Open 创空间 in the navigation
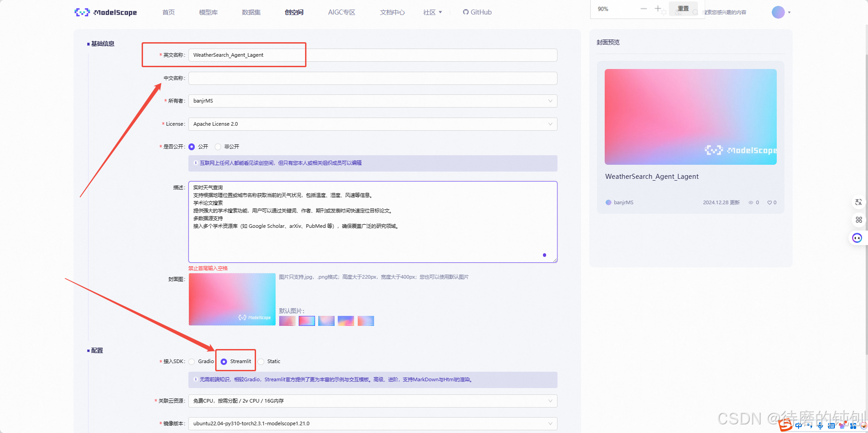 coord(294,12)
